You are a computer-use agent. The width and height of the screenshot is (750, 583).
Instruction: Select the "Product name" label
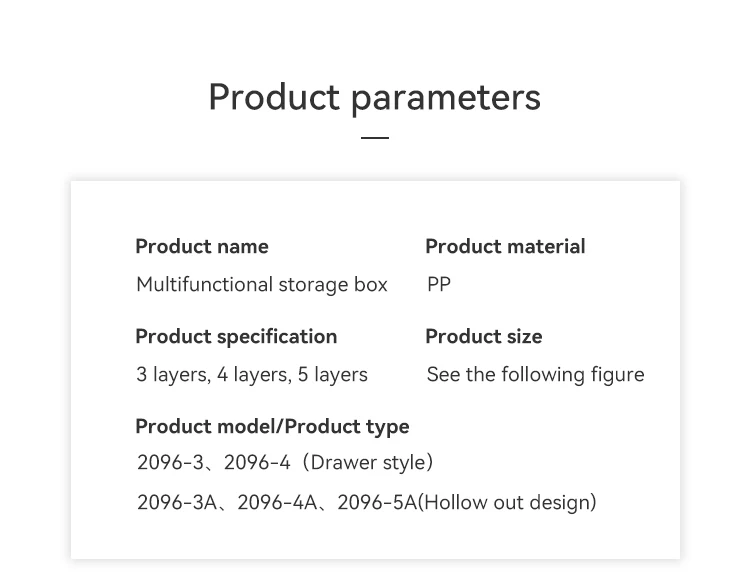(202, 246)
